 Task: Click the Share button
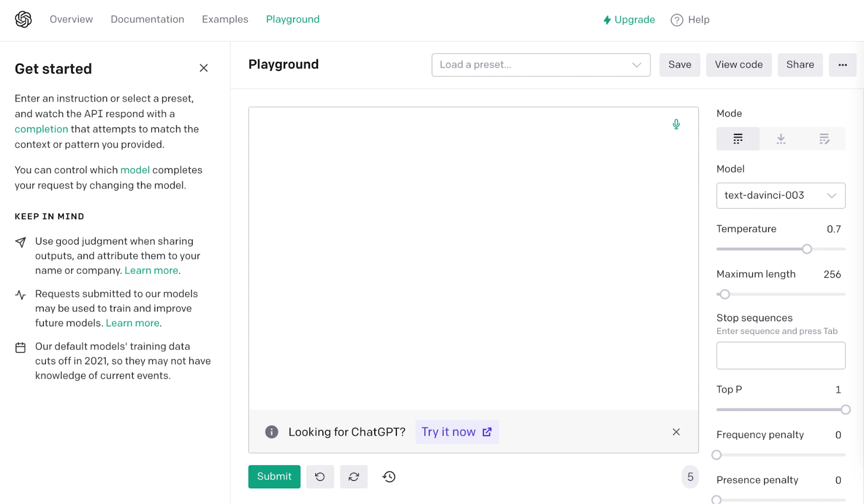pyautogui.click(x=800, y=65)
